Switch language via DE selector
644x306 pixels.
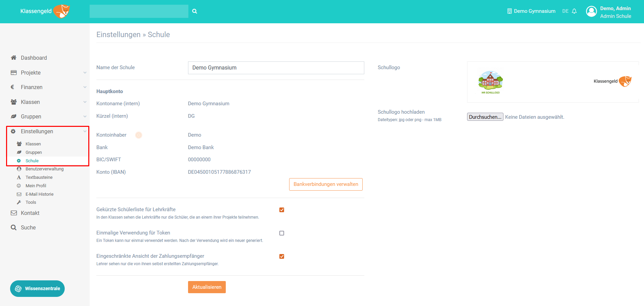565,11
